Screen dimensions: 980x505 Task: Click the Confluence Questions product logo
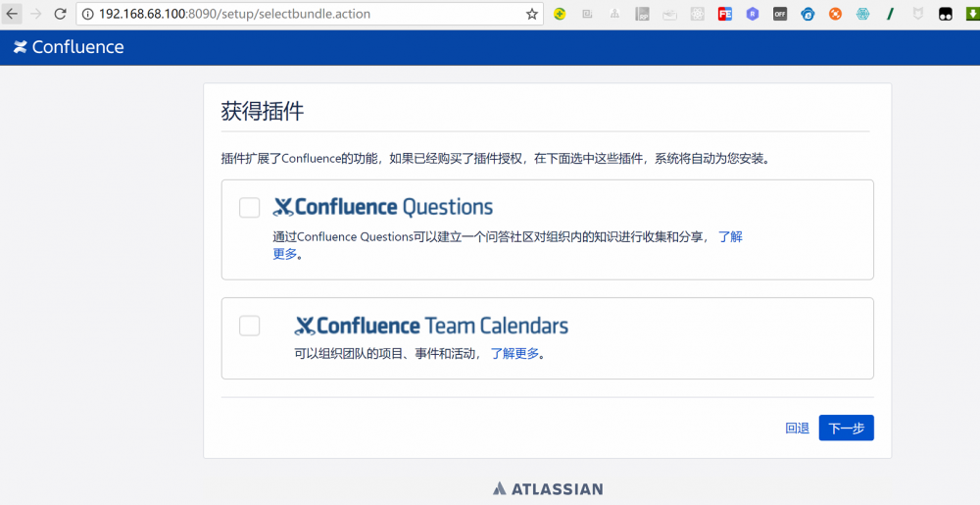coord(383,207)
